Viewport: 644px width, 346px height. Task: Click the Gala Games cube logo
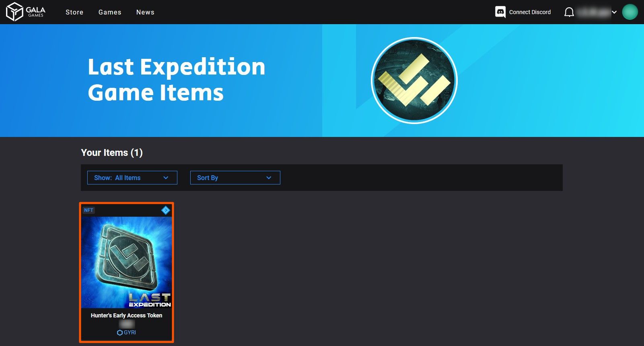coord(14,12)
